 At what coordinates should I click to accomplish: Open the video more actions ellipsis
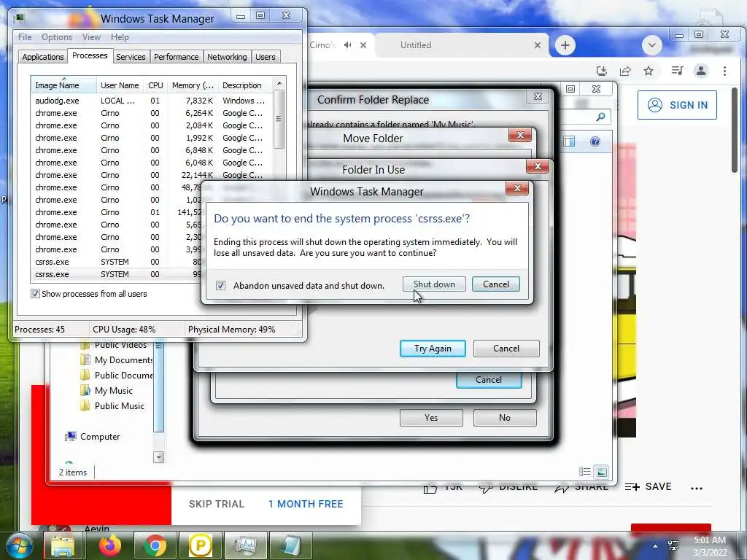(697, 488)
